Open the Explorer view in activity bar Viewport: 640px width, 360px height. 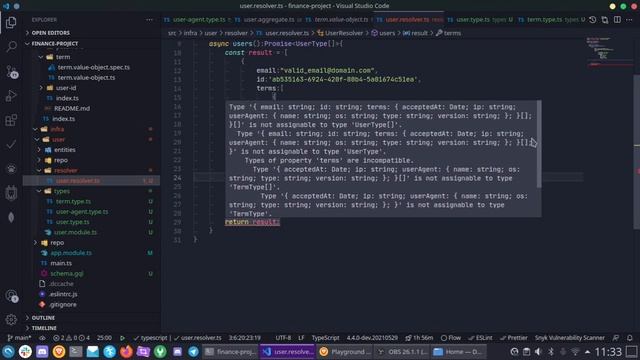[x=11, y=22]
